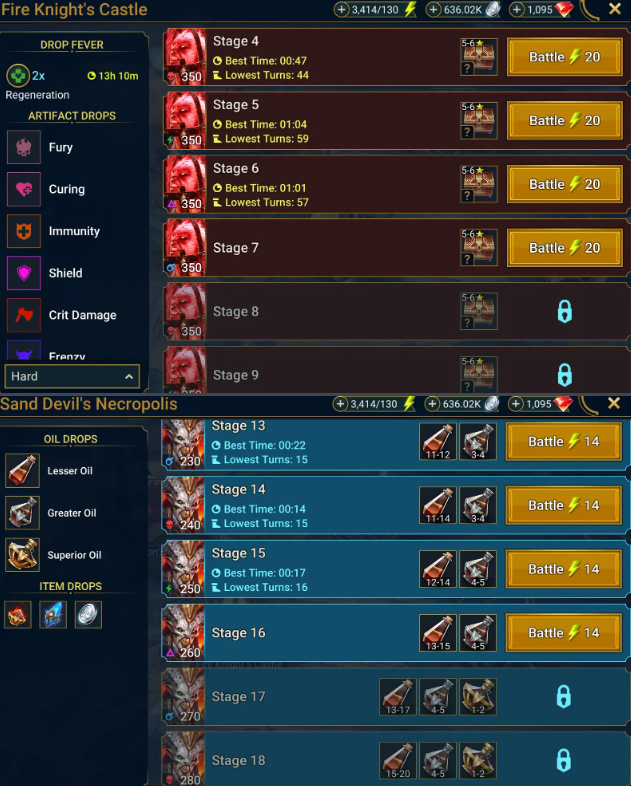Start Fire Knight Stage 7 battle
Screen dimensions: 631x786
tap(564, 248)
